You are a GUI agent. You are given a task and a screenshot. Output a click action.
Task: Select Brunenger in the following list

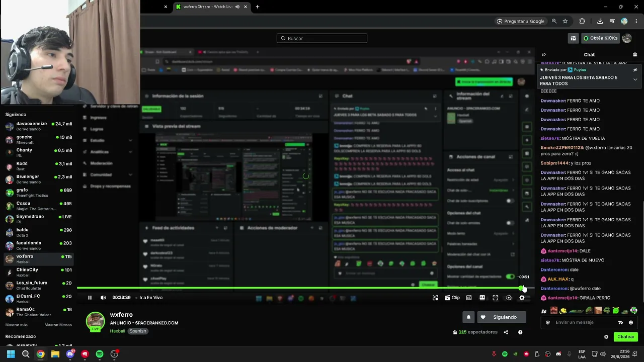[x=38, y=179]
